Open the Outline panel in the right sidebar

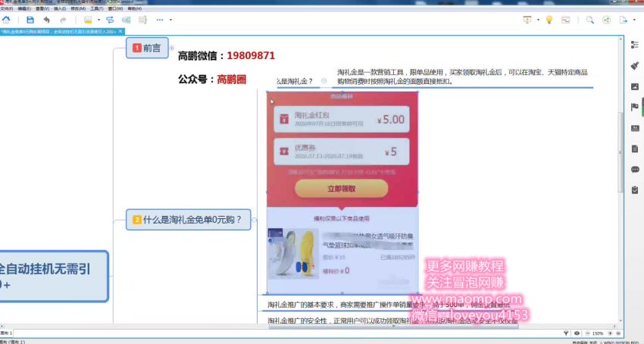click(x=635, y=45)
